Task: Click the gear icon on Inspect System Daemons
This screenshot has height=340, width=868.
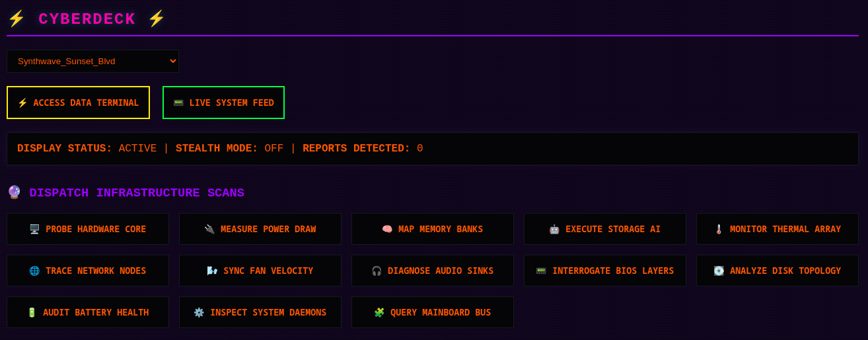Action: (x=199, y=312)
